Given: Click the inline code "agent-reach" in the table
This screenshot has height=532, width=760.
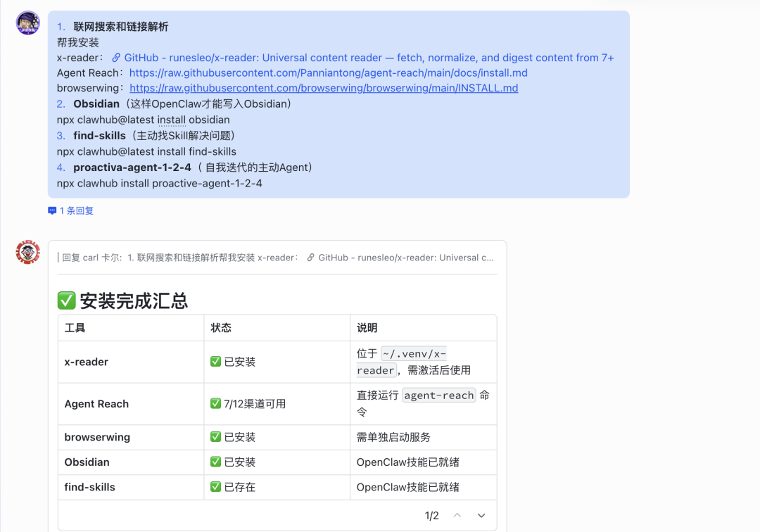Looking at the screenshot, I should coord(438,395).
